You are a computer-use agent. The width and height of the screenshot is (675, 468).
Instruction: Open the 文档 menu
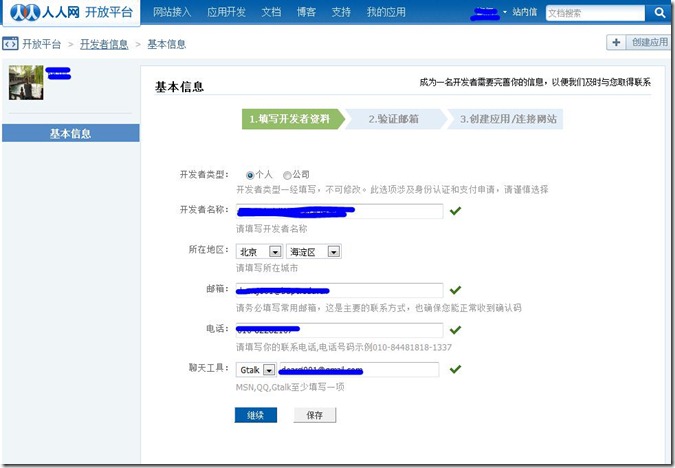pos(271,12)
